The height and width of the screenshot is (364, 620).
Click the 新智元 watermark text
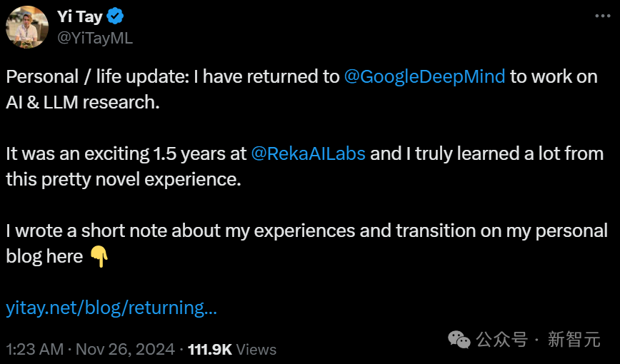tap(574, 340)
